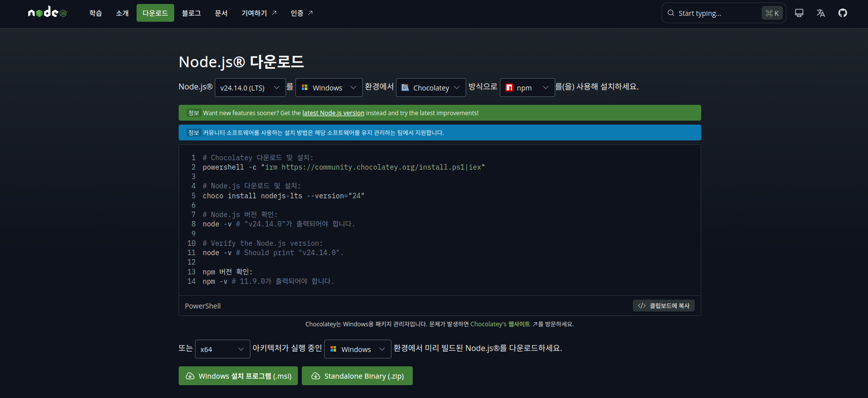Open the GitHub repository icon

pyautogui.click(x=842, y=13)
